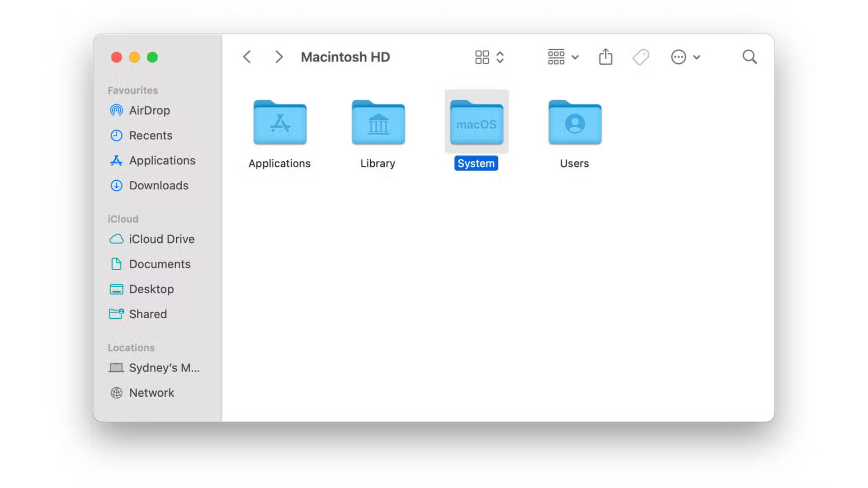Expand the Group By options dropdown
Screen dimensions: 868x488
point(562,57)
